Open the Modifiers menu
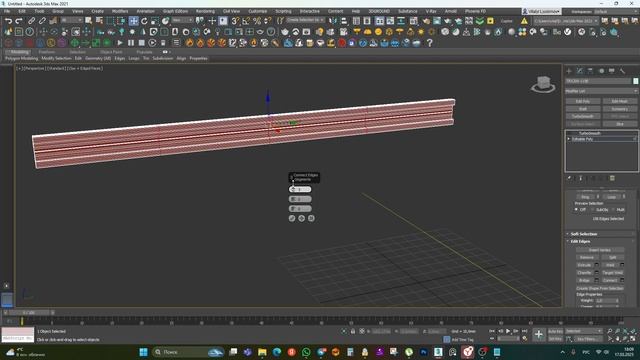The height and width of the screenshot is (360, 640). click(x=120, y=11)
